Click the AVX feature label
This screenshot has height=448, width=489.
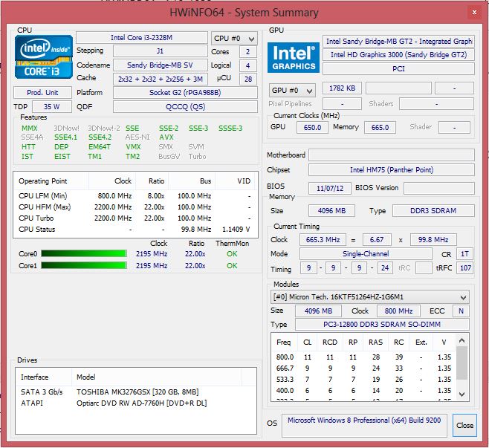166,137
